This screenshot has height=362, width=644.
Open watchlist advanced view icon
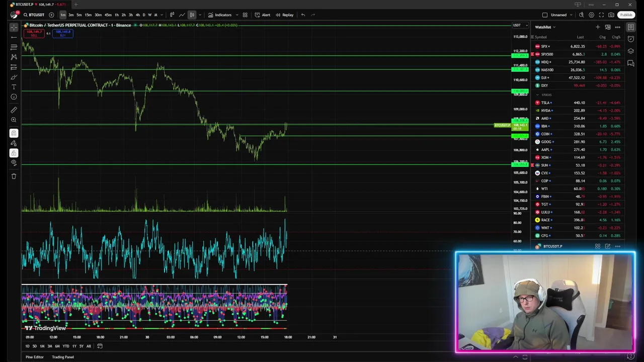tap(608, 27)
